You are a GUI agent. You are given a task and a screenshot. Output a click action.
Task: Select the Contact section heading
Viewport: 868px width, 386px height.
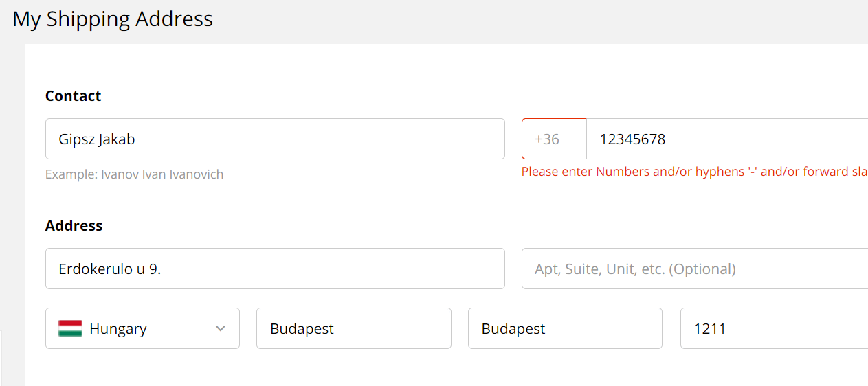click(x=73, y=96)
